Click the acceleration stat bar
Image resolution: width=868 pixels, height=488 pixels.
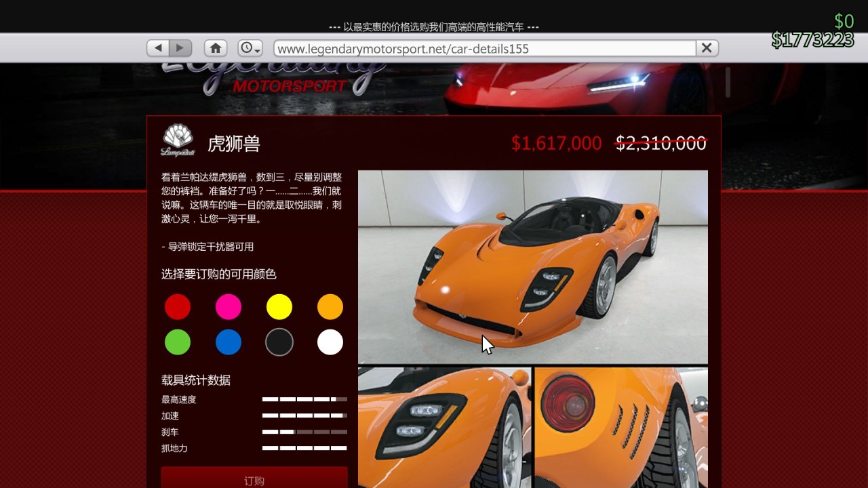(x=304, y=415)
